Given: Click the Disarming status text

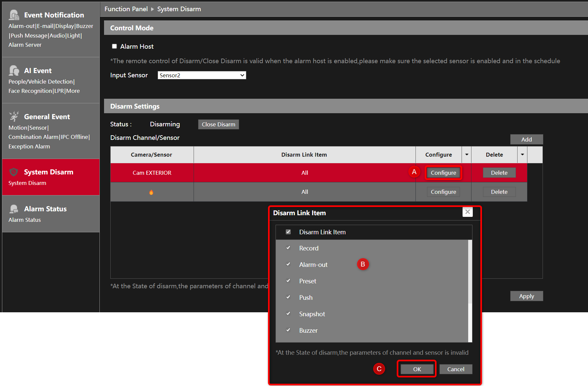Looking at the screenshot, I should pos(165,124).
